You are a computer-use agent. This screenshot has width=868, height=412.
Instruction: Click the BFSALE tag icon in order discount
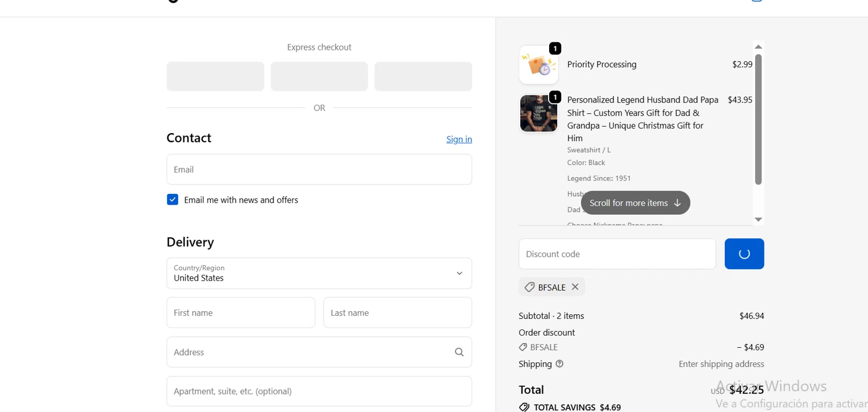pyautogui.click(x=523, y=347)
